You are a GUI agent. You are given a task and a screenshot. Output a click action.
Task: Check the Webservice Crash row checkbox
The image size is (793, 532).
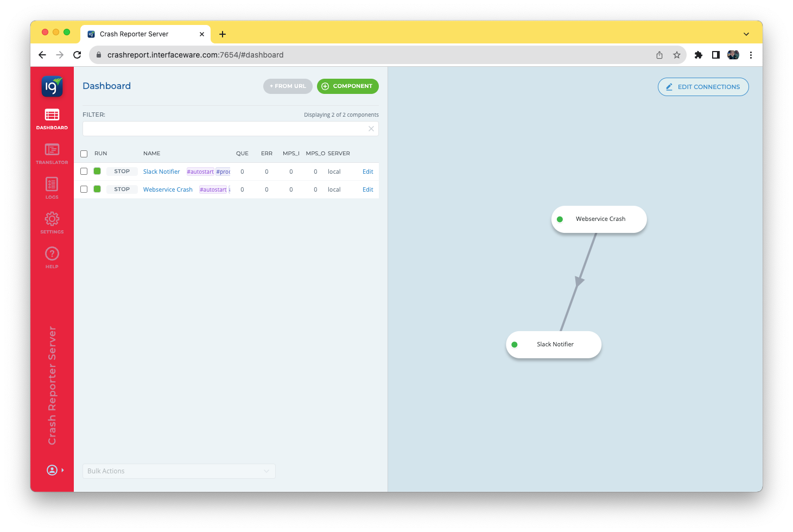[84, 189]
